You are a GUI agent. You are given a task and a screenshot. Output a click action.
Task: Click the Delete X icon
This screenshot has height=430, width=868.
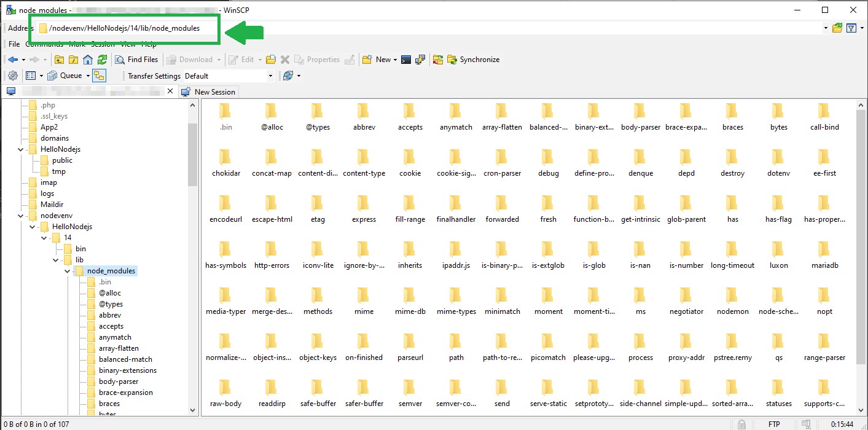(285, 60)
